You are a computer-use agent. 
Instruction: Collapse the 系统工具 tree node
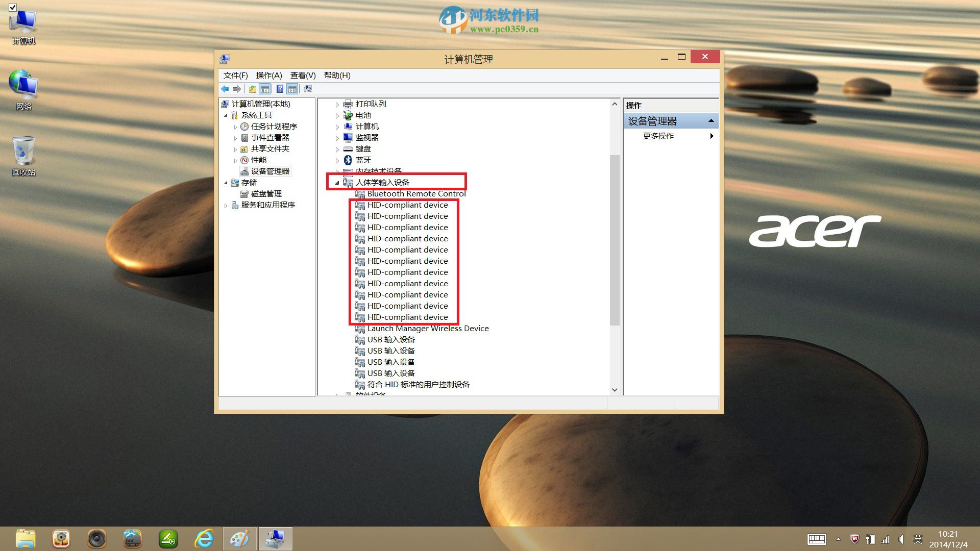[226, 116]
